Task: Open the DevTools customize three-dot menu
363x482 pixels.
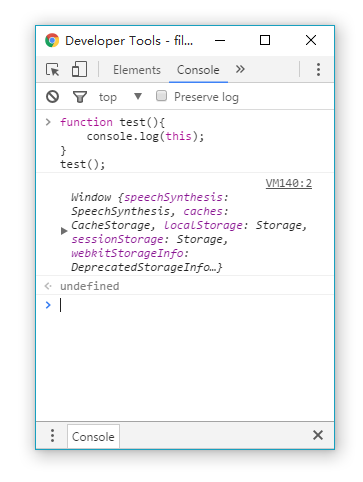Action: [318, 69]
